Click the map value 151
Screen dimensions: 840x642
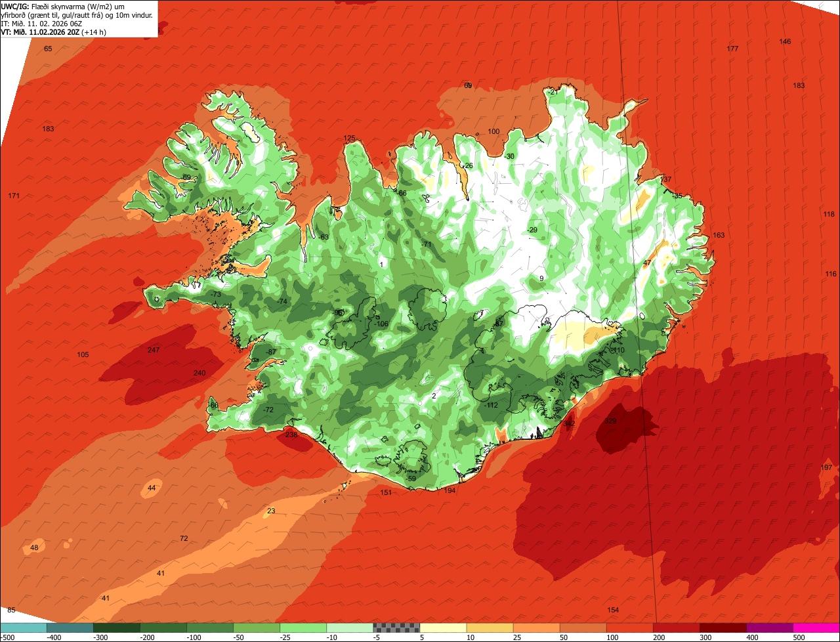pyautogui.click(x=386, y=492)
